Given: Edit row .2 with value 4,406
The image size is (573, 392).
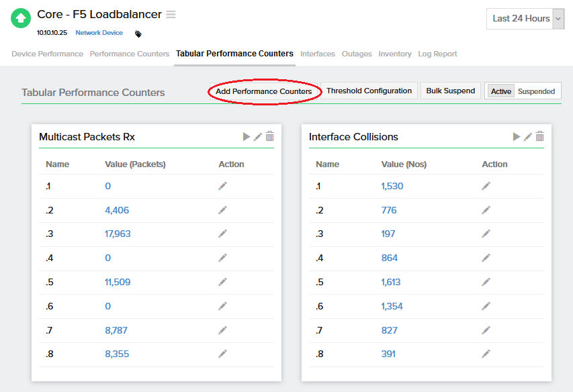Looking at the screenshot, I should [222, 210].
